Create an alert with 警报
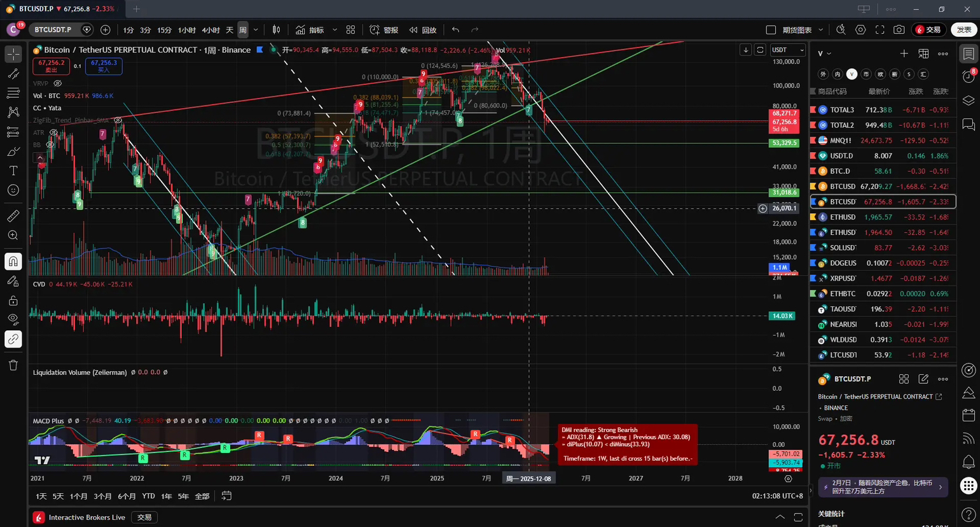Viewport: 980px width, 527px height. point(383,30)
